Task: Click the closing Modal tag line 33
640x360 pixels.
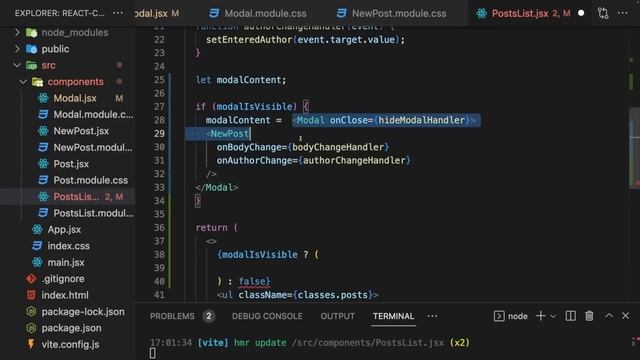Action: (217, 187)
